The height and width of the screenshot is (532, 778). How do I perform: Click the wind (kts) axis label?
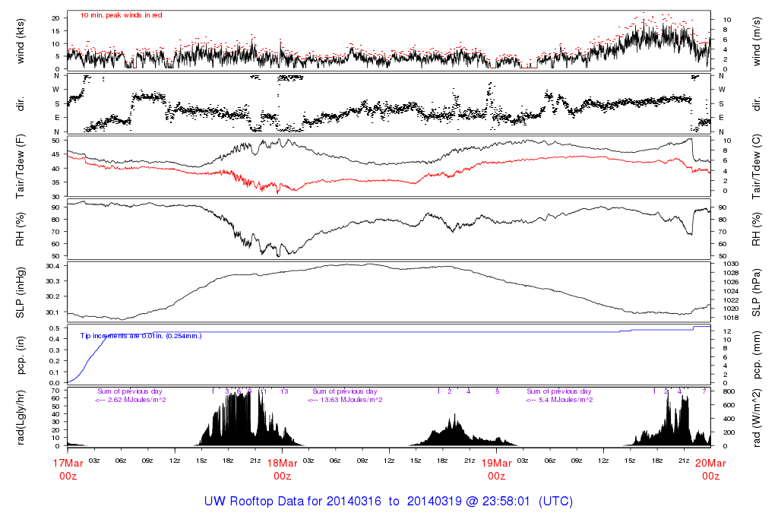coord(21,41)
